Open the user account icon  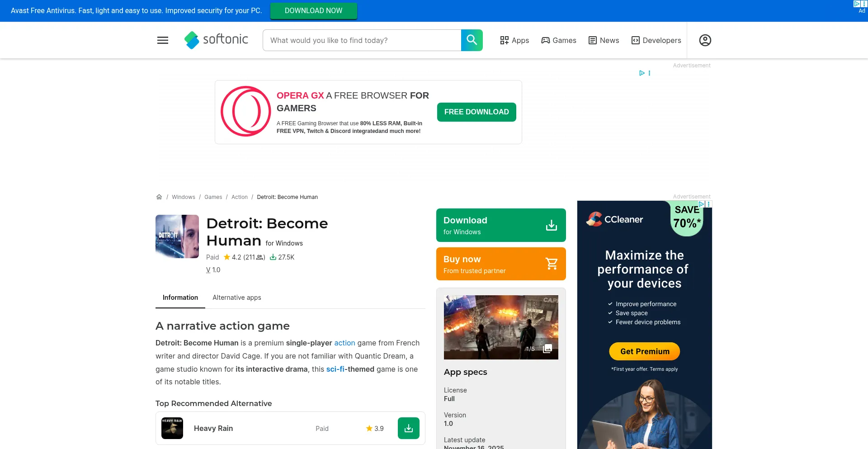[705, 40]
